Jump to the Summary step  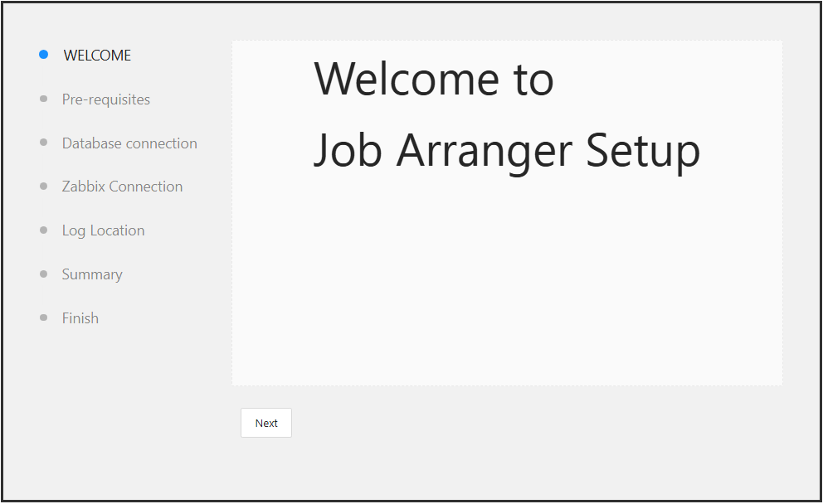coord(92,274)
